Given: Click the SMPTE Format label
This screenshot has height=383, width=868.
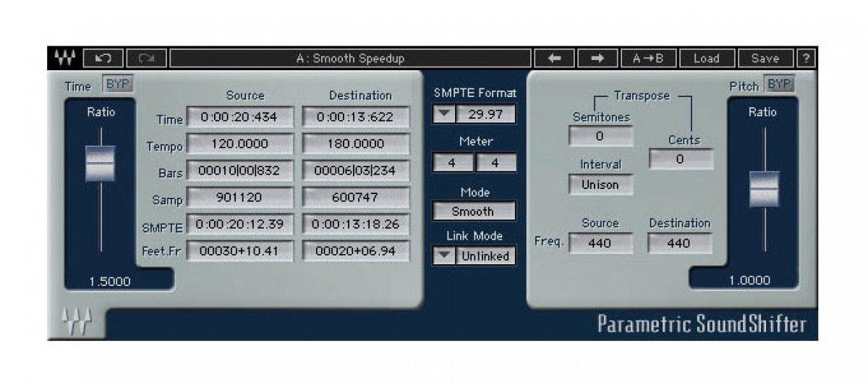Looking at the screenshot, I should point(475,93).
